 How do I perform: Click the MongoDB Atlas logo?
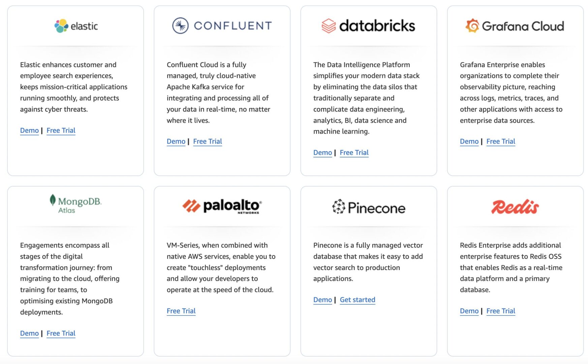[75, 204]
